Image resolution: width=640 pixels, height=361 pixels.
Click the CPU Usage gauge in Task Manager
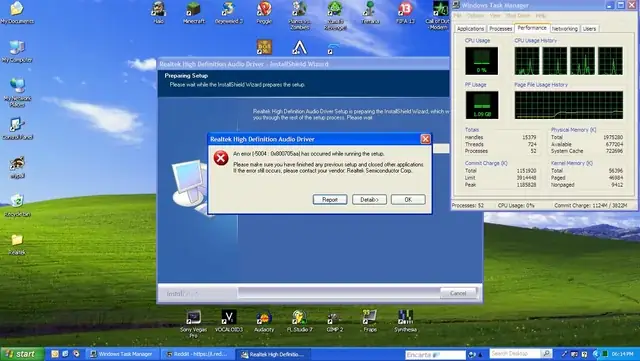click(482, 60)
